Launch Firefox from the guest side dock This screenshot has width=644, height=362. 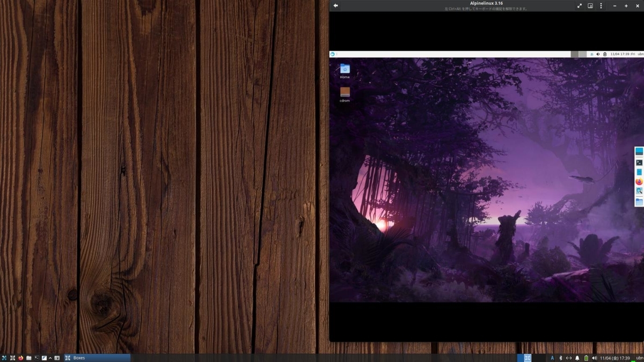pos(639,181)
